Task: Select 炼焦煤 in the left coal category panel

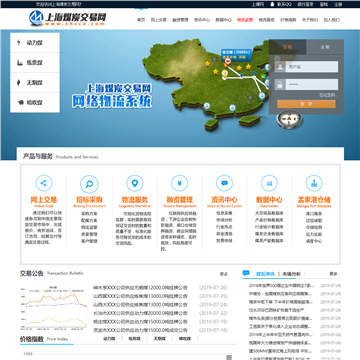Action: tap(35, 63)
